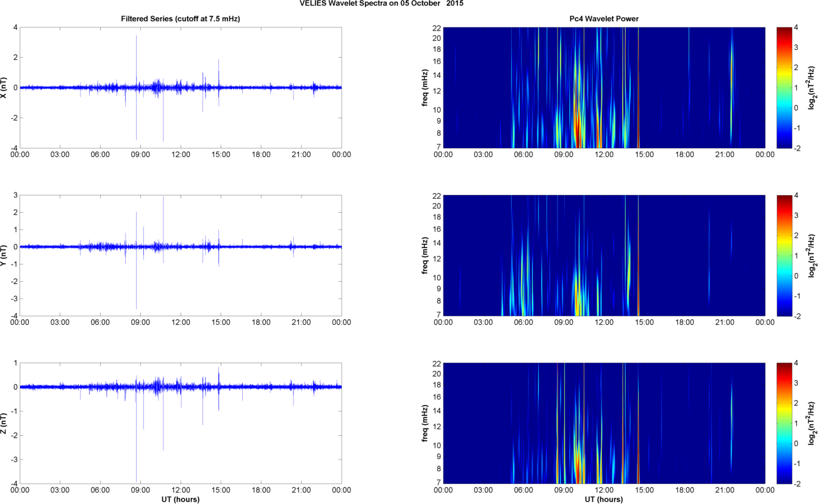
Task: Click the Y (nT) axis label
Action: [x=4, y=255]
